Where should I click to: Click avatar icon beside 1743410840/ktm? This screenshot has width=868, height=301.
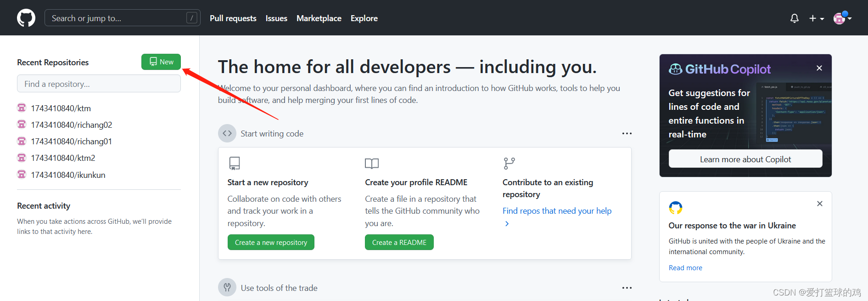point(22,108)
